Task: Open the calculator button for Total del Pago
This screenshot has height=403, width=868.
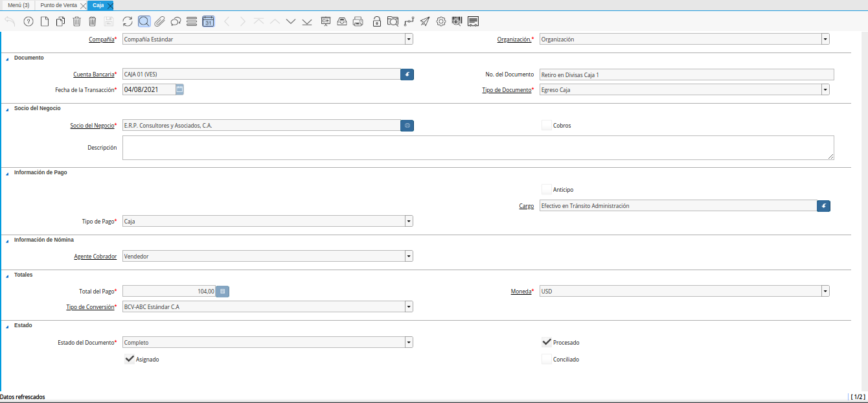Action: [x=222, y=292]
